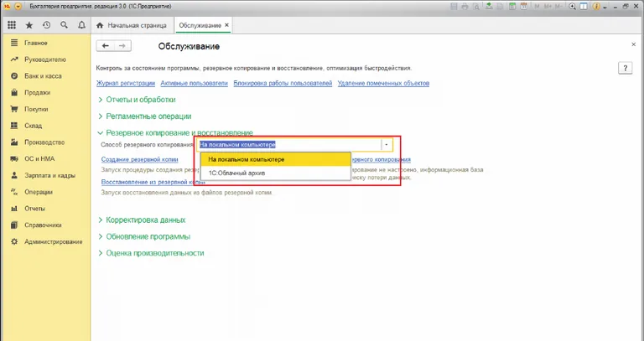The image size is (644, 341).
Task: Go forward with the right arrow button
Action: click(122, 46)
